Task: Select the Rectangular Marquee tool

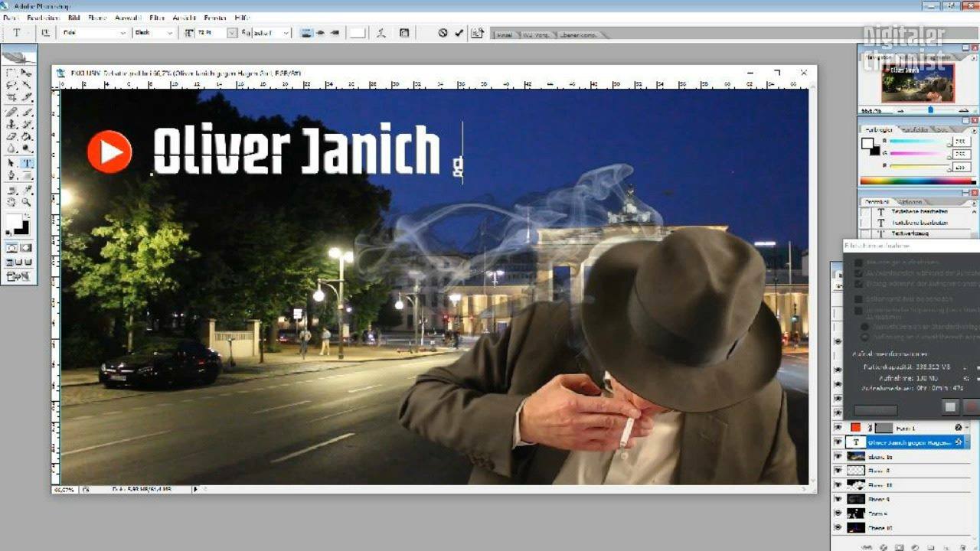Action: coord(11,73)
